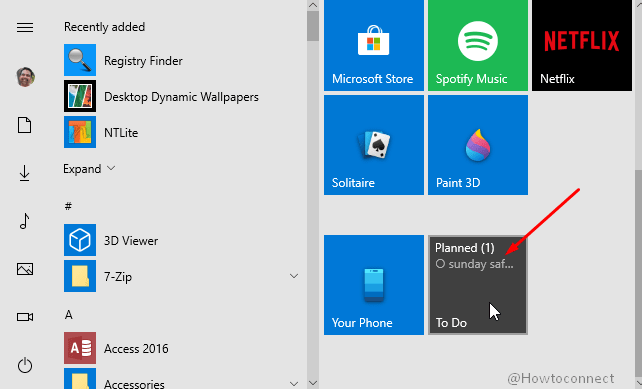Click the 3D Viewer label
Viewport: 642px width, 389px height.
131,241
